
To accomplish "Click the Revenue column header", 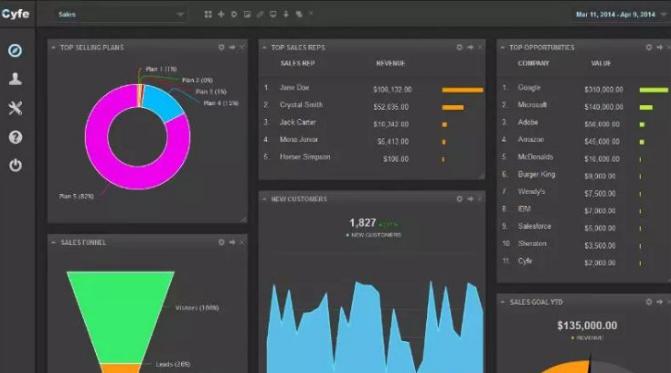I will (x=390, y=63).
